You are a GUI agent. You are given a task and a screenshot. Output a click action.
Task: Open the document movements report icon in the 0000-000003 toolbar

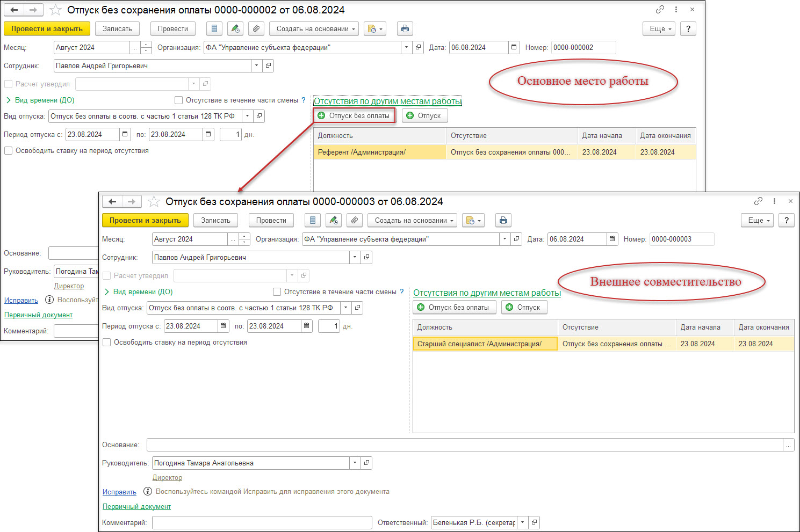(313, 221)
